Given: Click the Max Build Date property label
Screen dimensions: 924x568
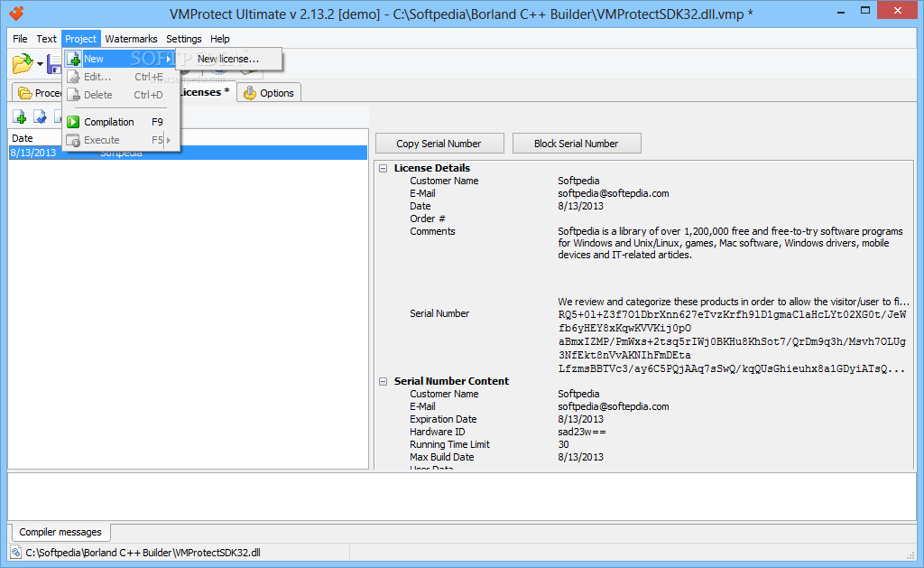Looking at the screenshot, I should [x=442, y=457].
